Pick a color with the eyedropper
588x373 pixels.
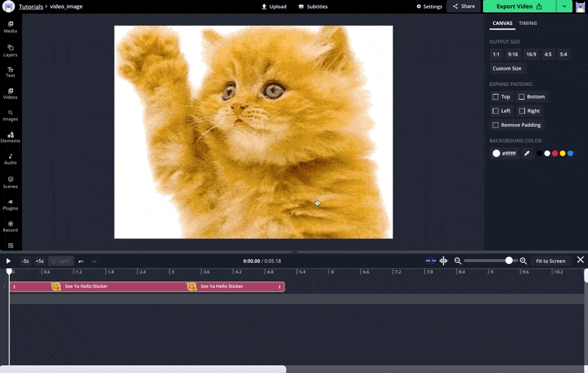click(526, 153)
